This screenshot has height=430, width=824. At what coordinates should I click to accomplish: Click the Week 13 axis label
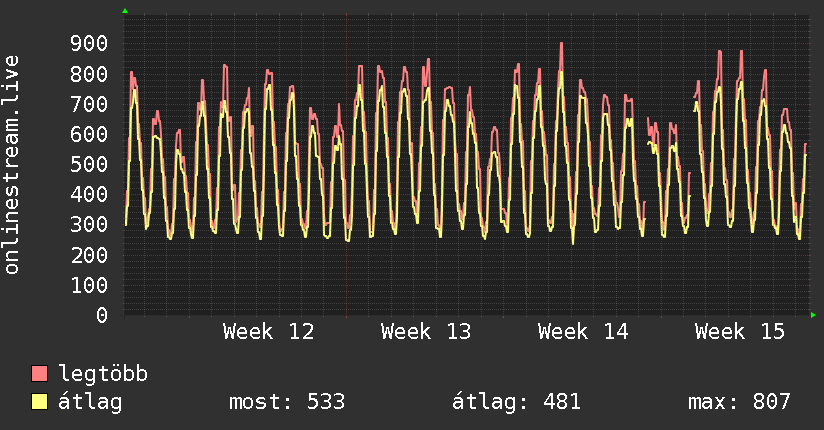426,332
